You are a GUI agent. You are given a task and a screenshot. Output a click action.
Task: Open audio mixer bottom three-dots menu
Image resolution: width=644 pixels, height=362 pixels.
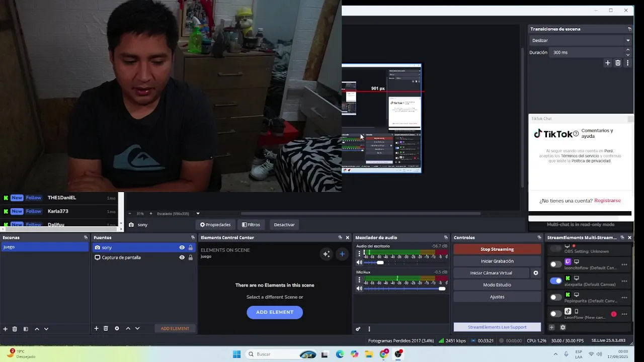pyautogui.click(x=369, y=329)
